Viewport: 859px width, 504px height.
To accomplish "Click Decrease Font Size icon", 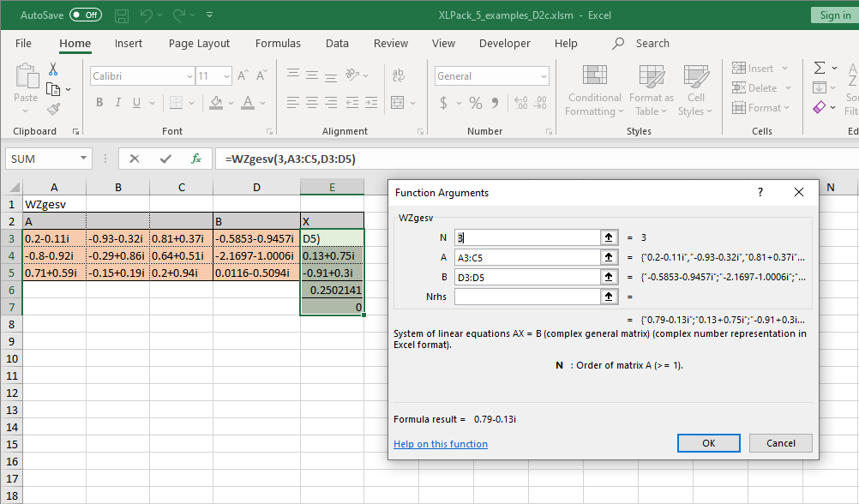I will click(x=261, y=75).
